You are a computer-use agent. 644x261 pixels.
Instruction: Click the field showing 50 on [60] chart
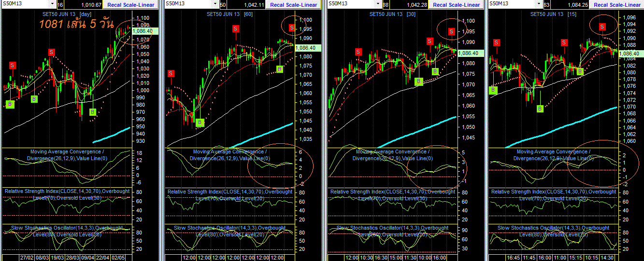tap(223, 5)
